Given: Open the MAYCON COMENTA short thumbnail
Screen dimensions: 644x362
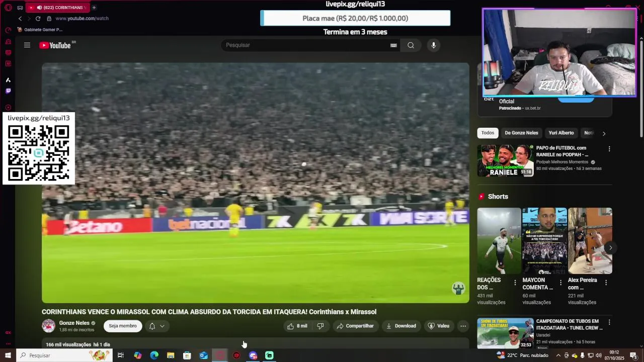Looking at the screenshot, I should pyautogui.click(x=544, y=241).
